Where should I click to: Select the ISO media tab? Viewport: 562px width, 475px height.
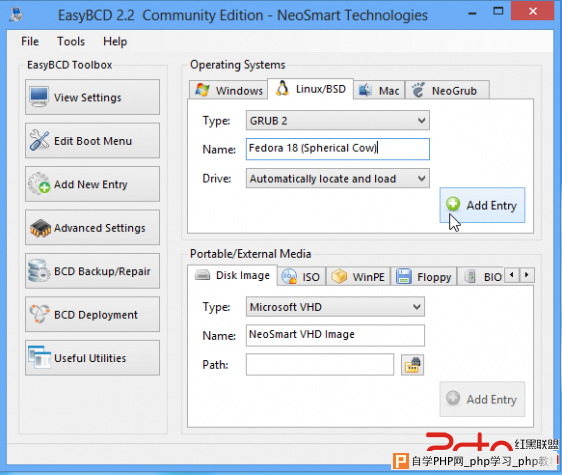[x=301, y=277]
